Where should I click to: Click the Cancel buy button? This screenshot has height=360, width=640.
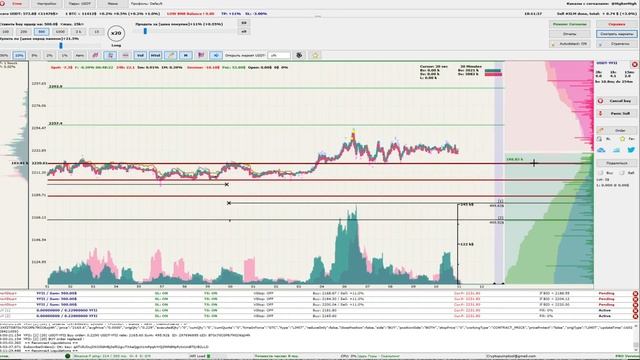[x=616, y=101]
